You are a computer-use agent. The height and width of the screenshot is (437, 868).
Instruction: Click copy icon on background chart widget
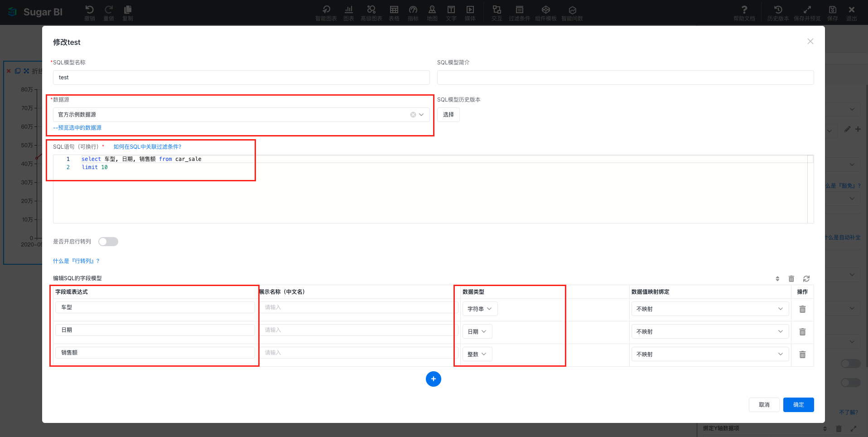point(18,71)
